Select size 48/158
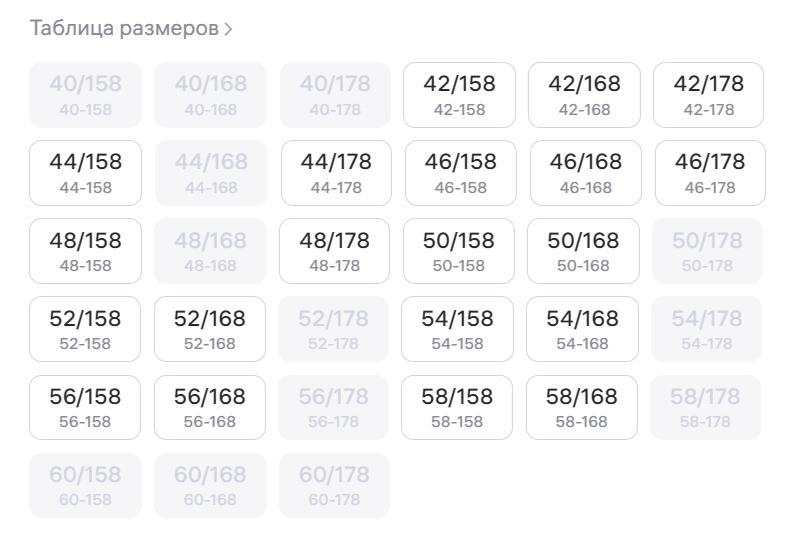788x549 pixels. click(x=85, y=251)
